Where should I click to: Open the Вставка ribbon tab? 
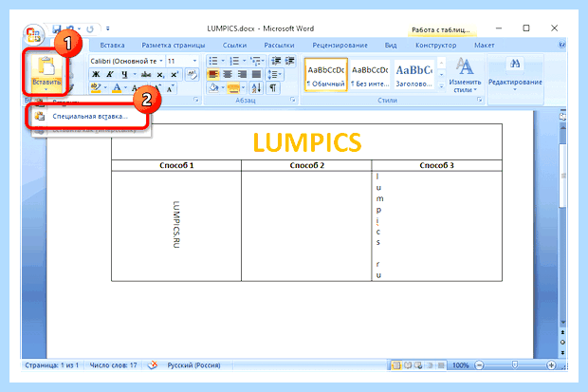coord(112,45)
